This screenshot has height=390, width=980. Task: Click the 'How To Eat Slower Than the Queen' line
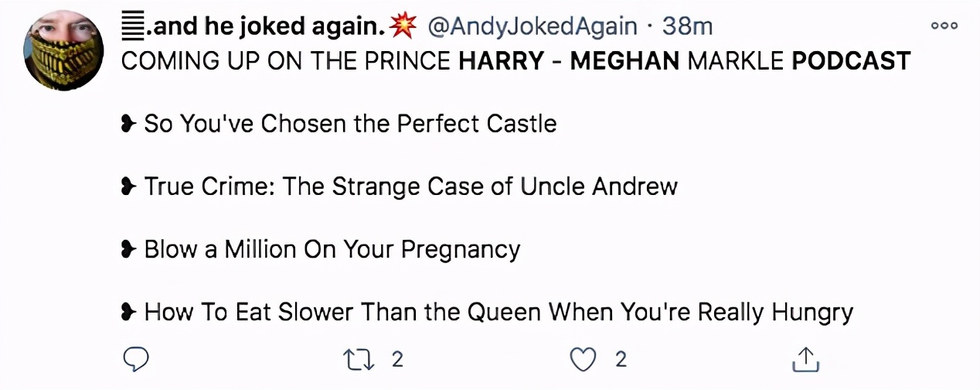click(x=499, y=313)
